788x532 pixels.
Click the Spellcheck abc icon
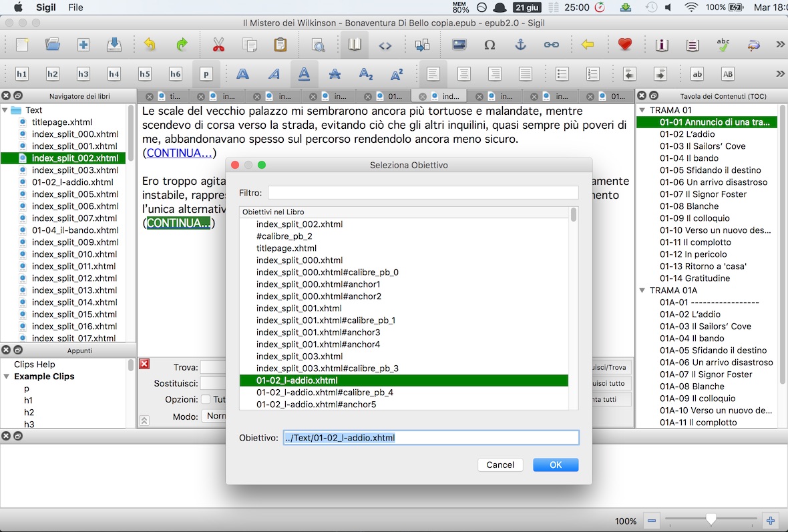coord(723,45)
